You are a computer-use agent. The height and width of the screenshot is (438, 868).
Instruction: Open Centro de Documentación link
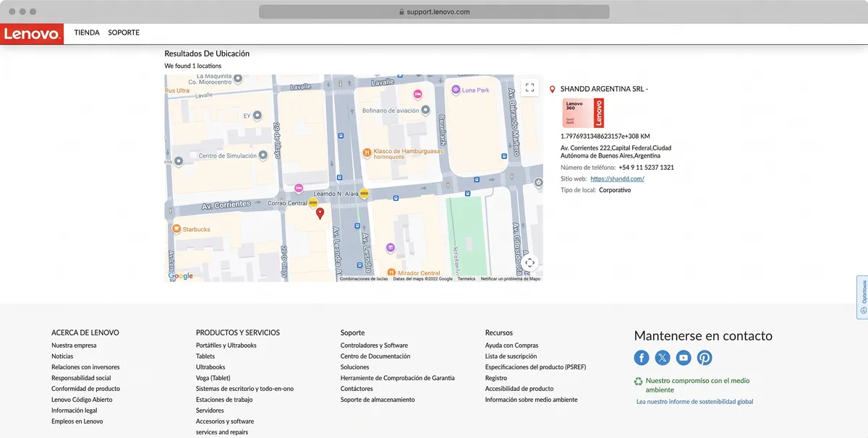pos(375,356)
